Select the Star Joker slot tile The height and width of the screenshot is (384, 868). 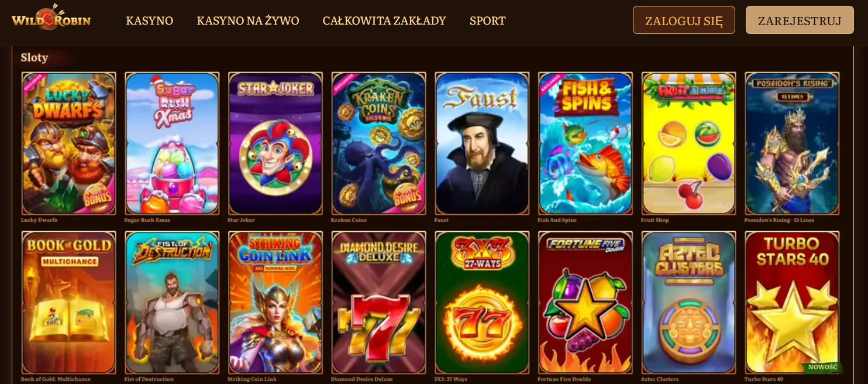tap(275, 143)
